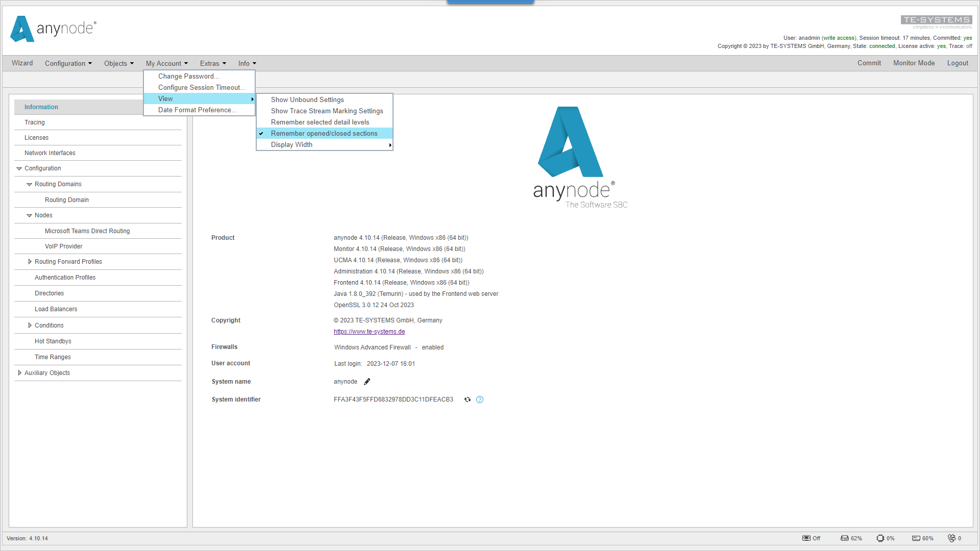Click the Auxiliary Objects tree item
980x551 pixels.
(x=47, y=373)
